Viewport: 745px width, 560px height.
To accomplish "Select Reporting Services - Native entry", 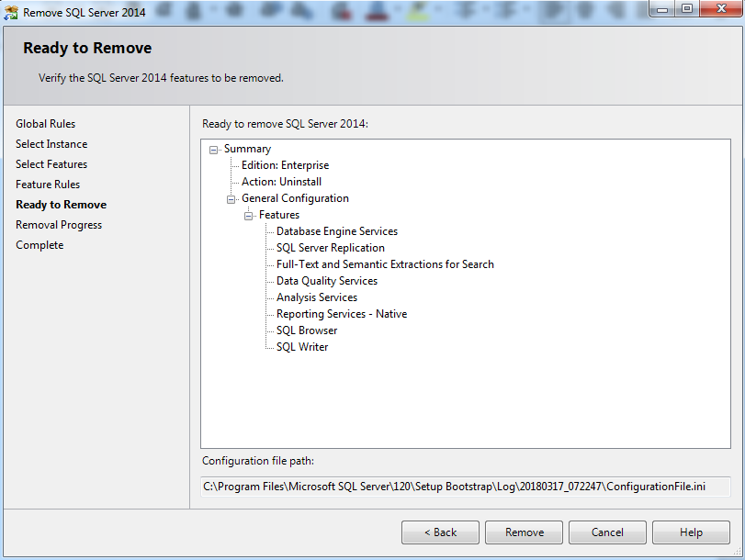I will point(342,314).
